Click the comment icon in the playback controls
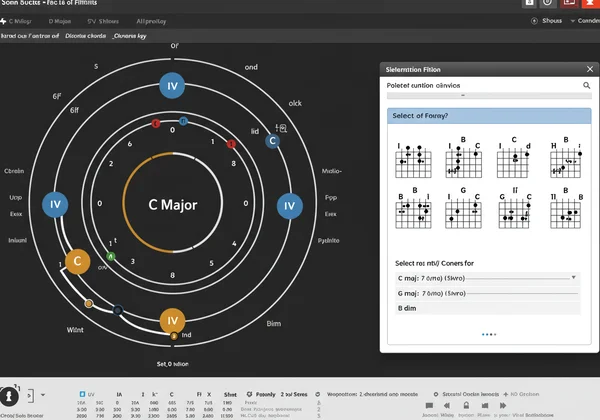The height and width of the screenshot is (420, 600). [429, 405]
